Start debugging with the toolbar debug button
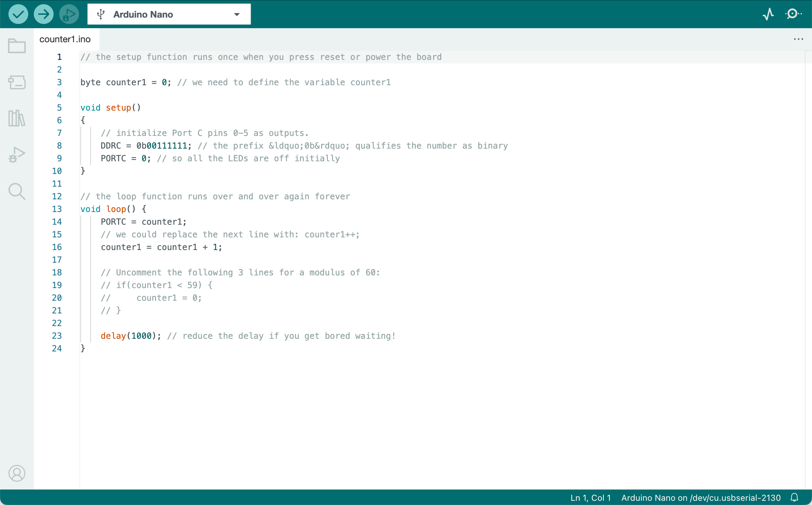This screenshot has height=505, width=812. (69, 14)
